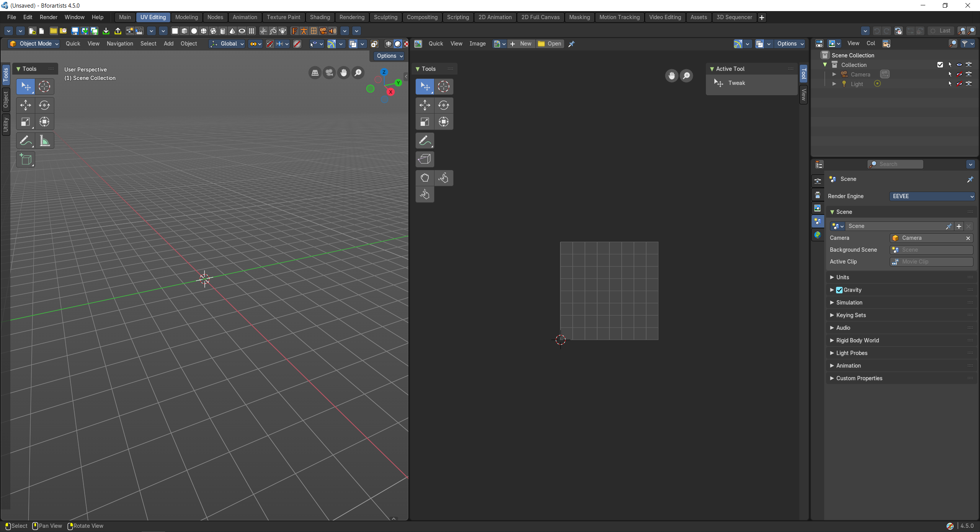
Task: Open the Global orientation dropdown
Action: (x=227, y=44)
